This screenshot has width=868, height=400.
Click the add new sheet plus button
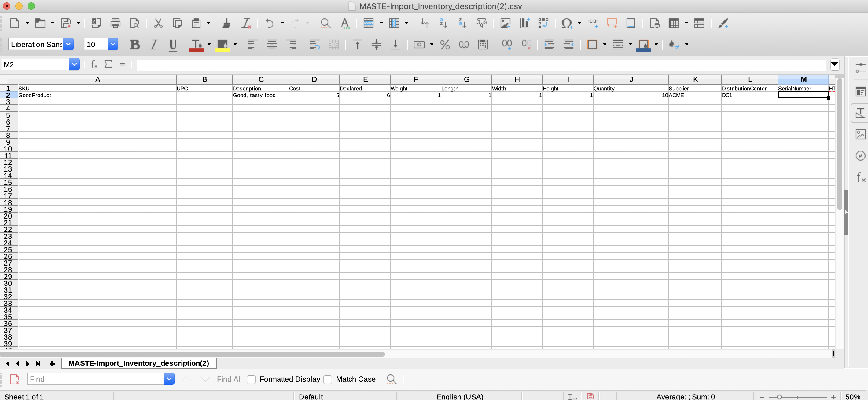tap(52, 364)
